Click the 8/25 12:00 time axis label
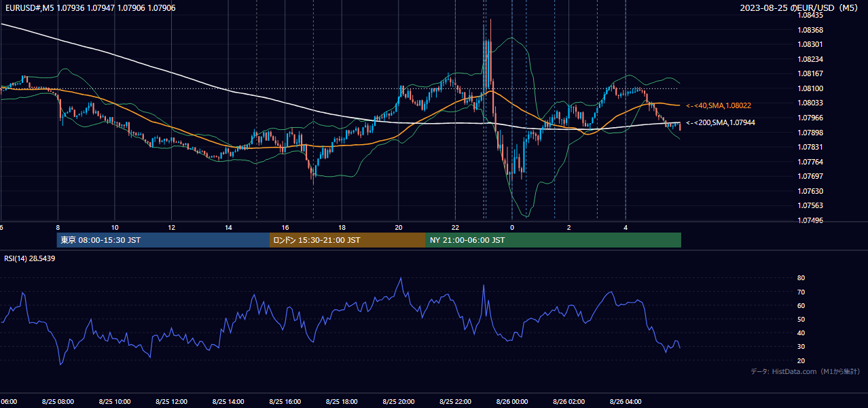The height and width of the screenshot is (408, 868). (171, 401)
